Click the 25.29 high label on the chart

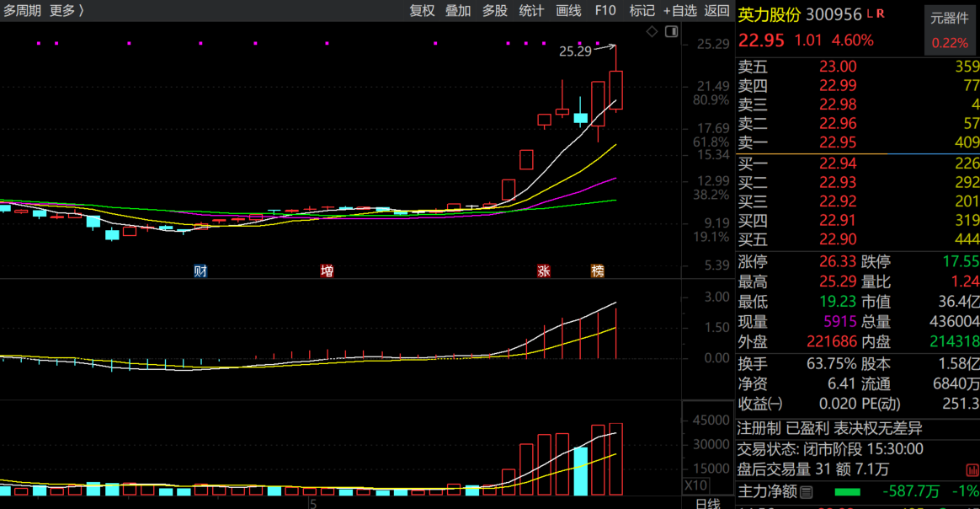pos(575,52)
